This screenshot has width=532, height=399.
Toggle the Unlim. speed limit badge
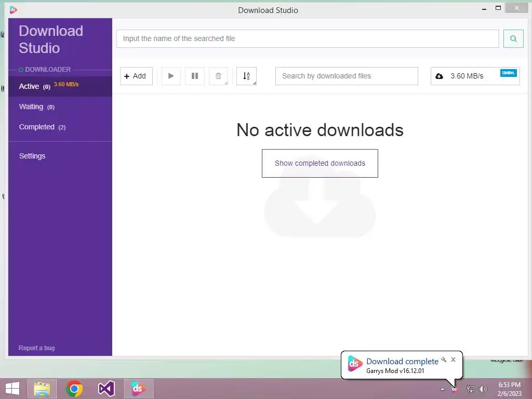pos(508,73)
